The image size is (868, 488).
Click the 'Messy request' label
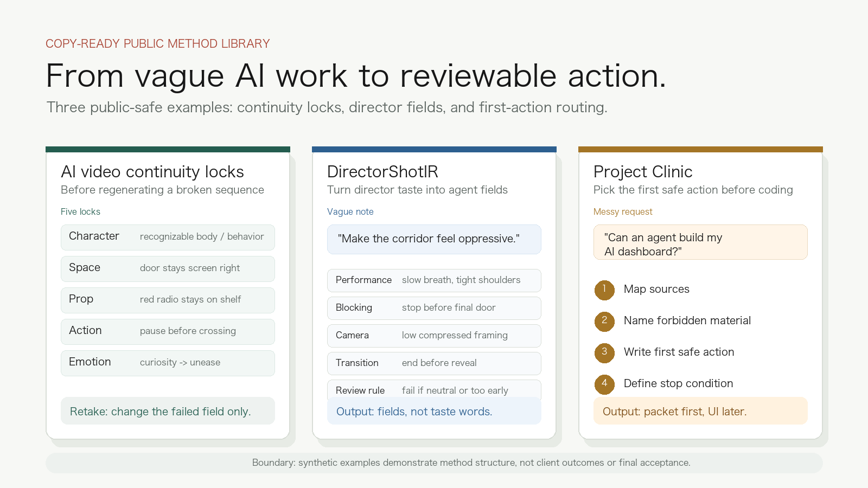(623, 211)
